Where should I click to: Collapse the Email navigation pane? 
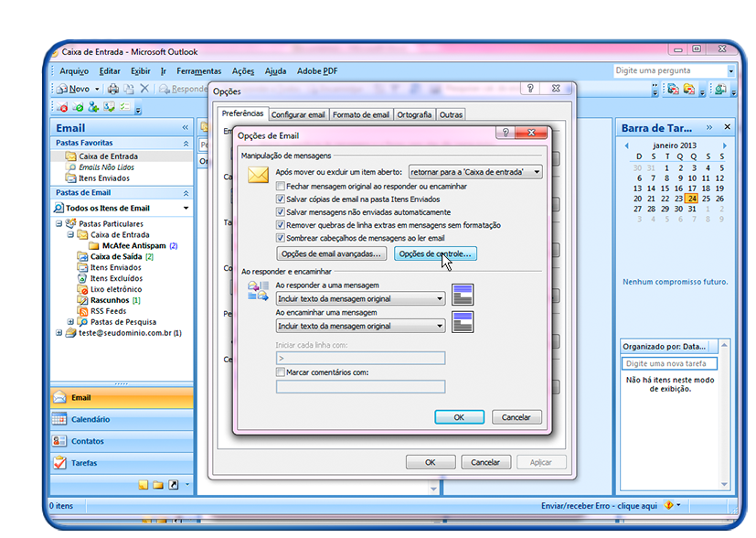pyautogui.click(x=186, y=127)
